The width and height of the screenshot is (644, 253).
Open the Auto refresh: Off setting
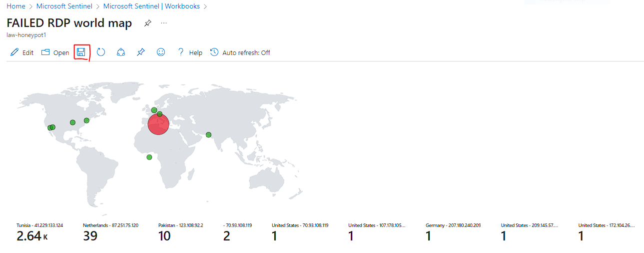tap(240, 52)
